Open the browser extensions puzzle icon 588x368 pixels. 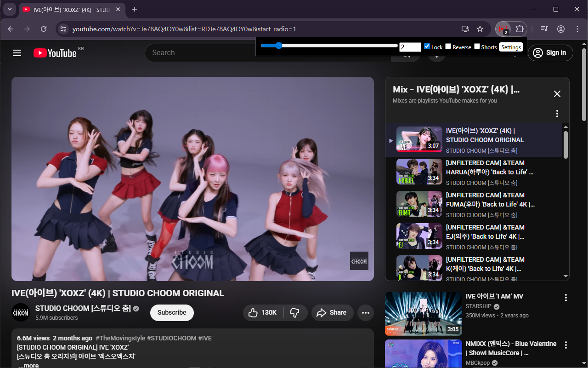(x=520, y=29)
